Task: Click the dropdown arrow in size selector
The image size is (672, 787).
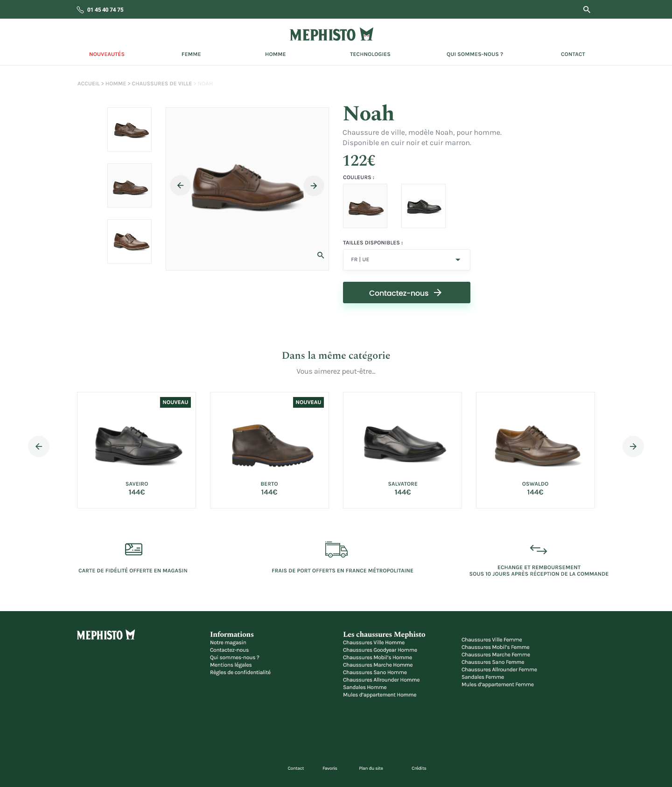Action: [x=458, y=260]
